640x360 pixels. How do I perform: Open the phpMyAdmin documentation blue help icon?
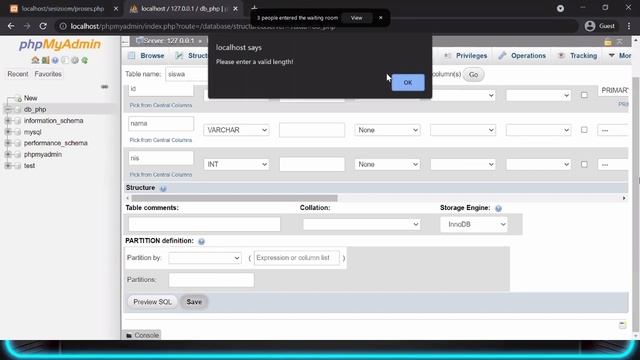(x=55, y=60)
